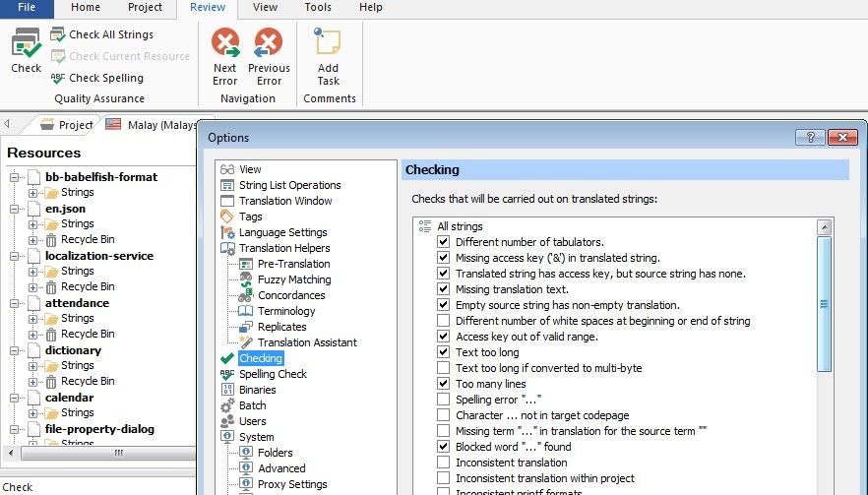Viewport: 868px width, 495px height.
Task: Open the Tools ribbon tab
Action: click(x=318, y=8)
